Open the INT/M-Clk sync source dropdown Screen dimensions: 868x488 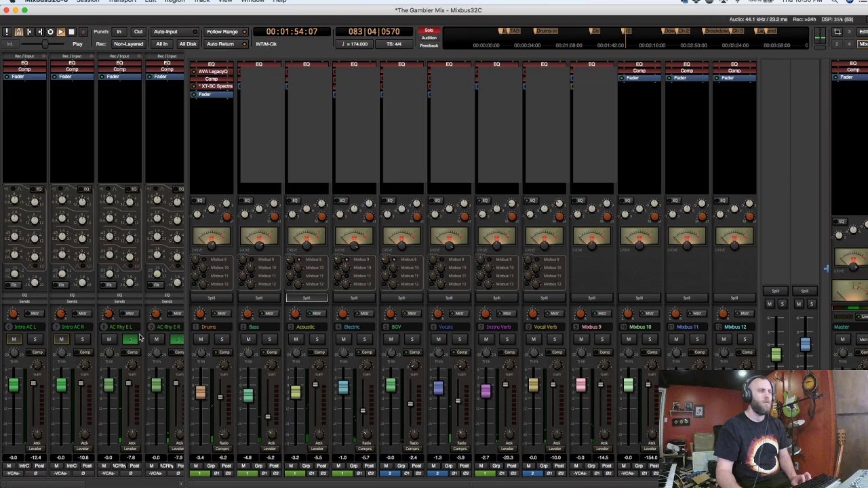(x=266, y=44)
